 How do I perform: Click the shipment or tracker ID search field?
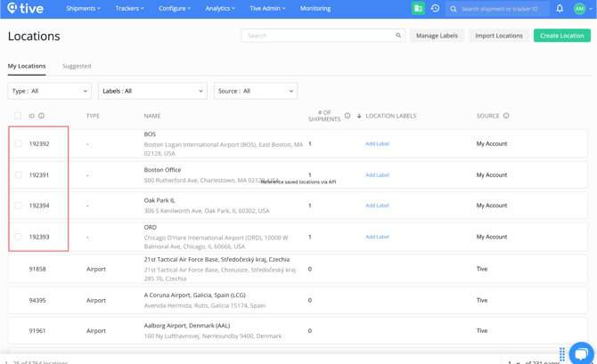pyautogui.click(x=502, y=9)
